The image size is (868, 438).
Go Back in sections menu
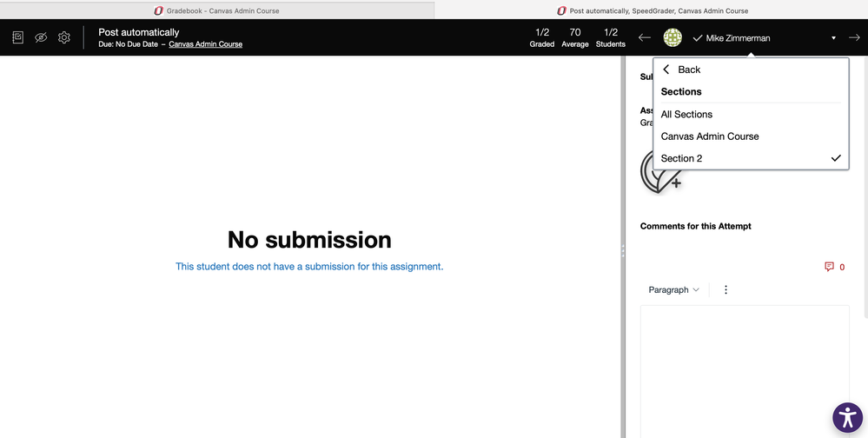(x=681, y=70)
